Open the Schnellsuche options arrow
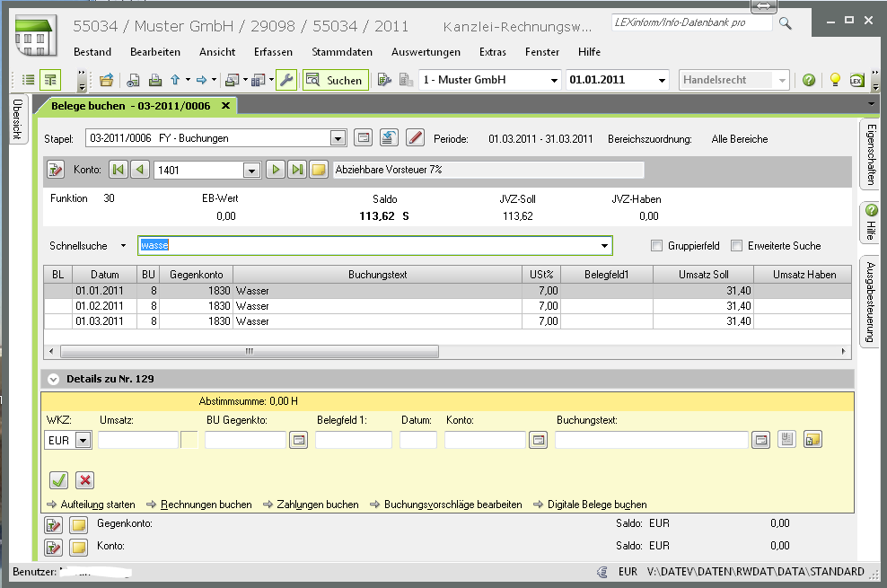Viewport: 887px width, 588px height. (x=123, y=245)
